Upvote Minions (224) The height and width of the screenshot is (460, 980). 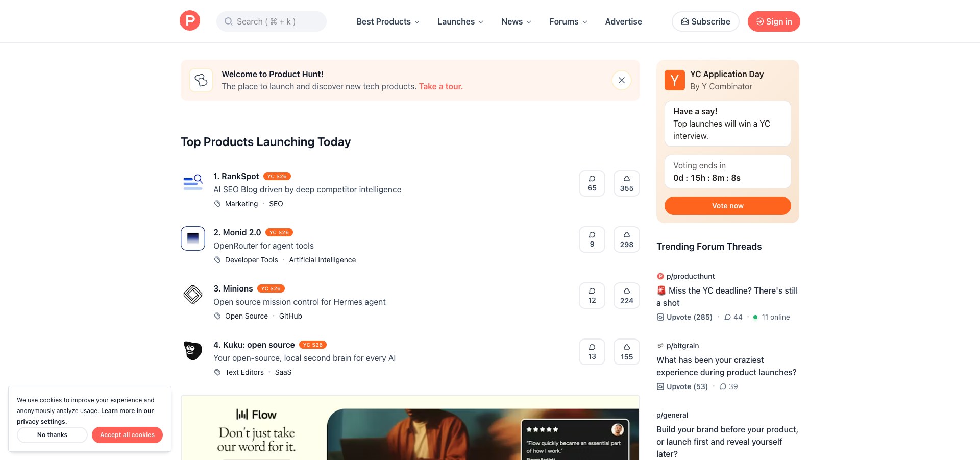pos(627,296)
